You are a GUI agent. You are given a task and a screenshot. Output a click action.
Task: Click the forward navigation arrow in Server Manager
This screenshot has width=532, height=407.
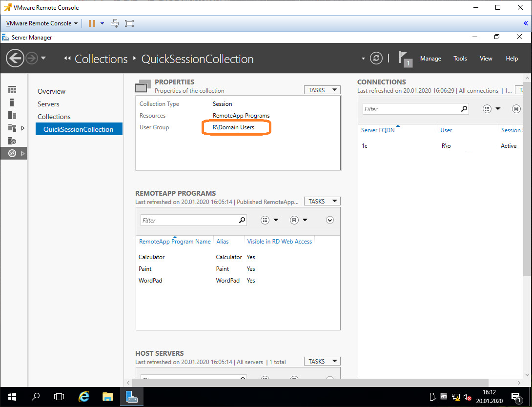pos(32,59)
